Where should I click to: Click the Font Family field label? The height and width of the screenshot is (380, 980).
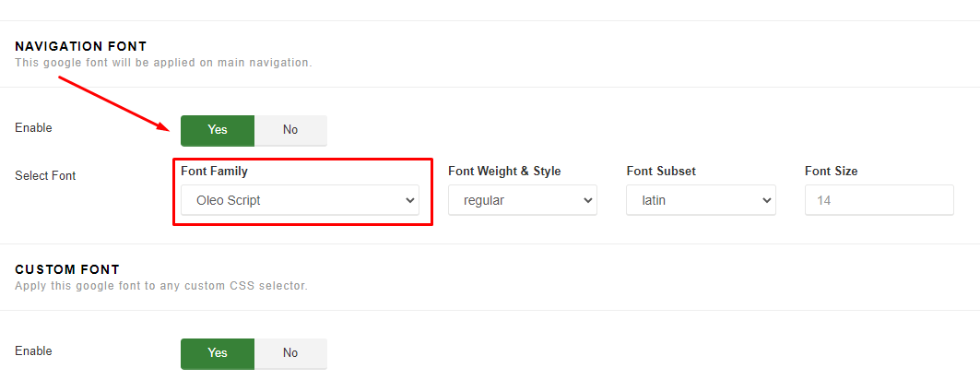214,171
